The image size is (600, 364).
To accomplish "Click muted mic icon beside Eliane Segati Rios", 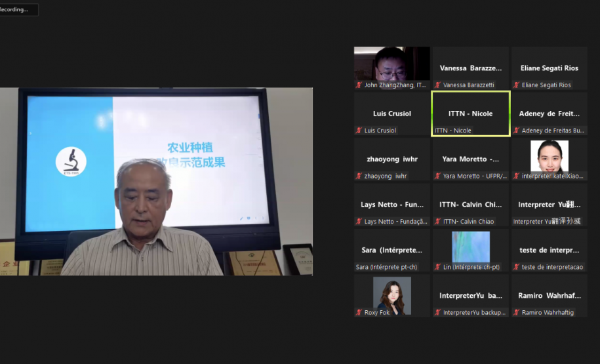I will [516, 85].
